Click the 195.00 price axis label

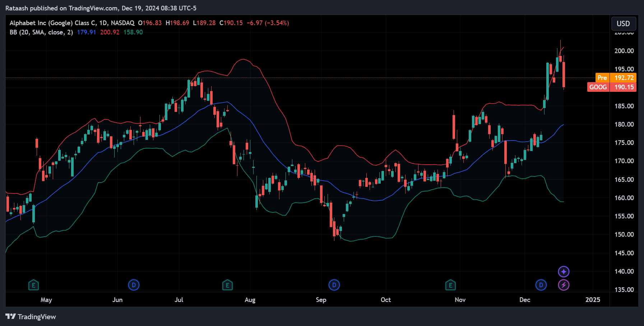click(624, 69)
